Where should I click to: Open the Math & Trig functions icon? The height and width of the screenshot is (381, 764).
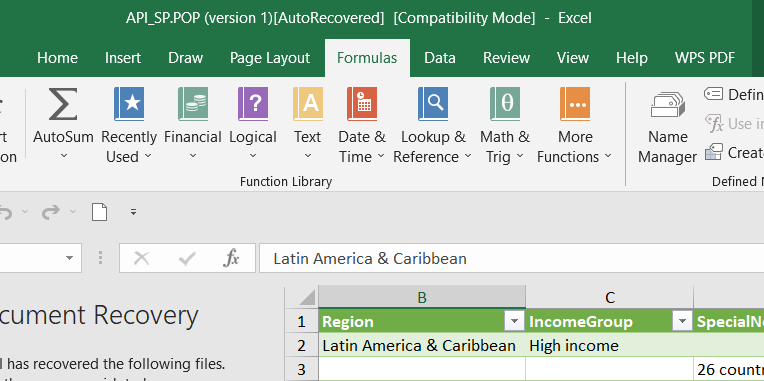505,104
